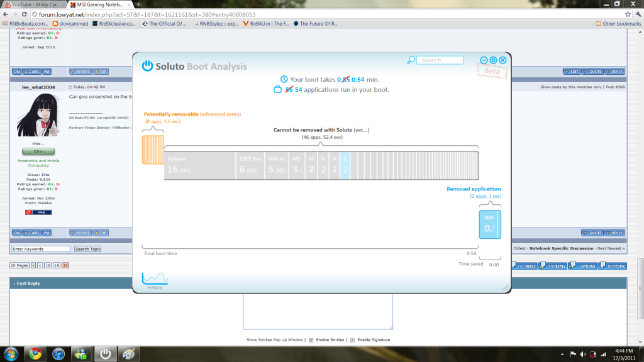Open the Soluto History graph

tap(154, 280)
